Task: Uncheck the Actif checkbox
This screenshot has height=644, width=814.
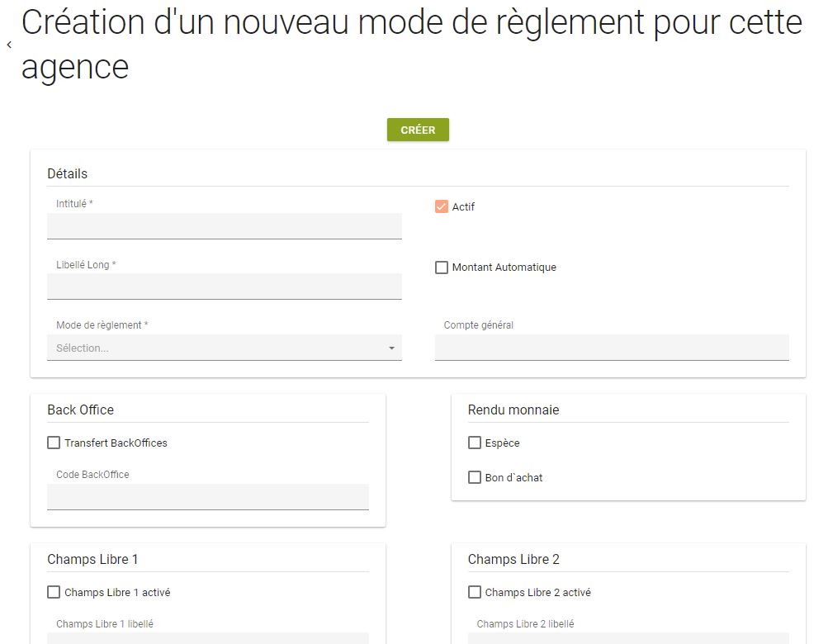Action: [x=442, y=206]
